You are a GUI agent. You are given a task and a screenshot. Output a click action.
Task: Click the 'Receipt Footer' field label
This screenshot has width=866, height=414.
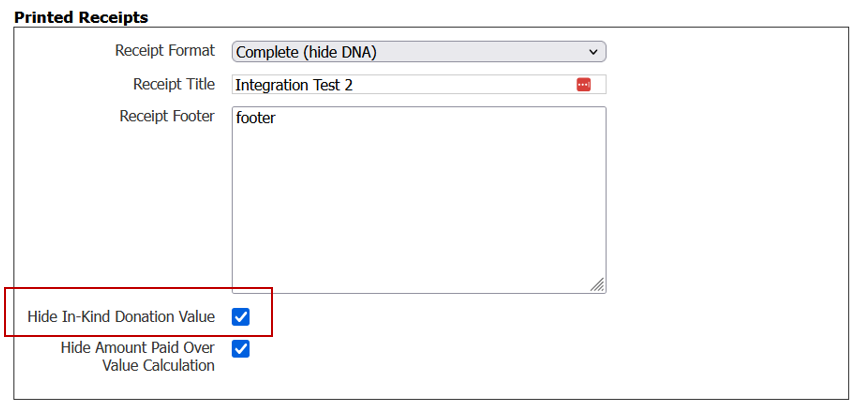click(167, 116)
